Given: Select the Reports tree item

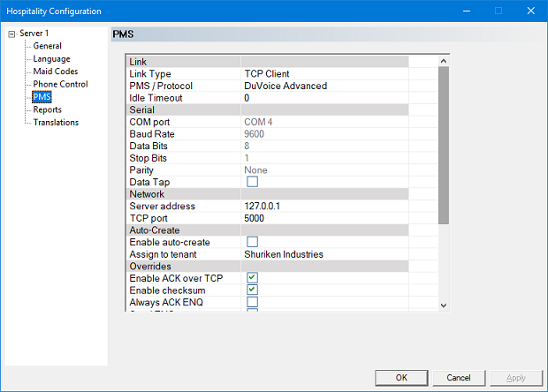Looking at the screenshot, I should tap(48, 109).
